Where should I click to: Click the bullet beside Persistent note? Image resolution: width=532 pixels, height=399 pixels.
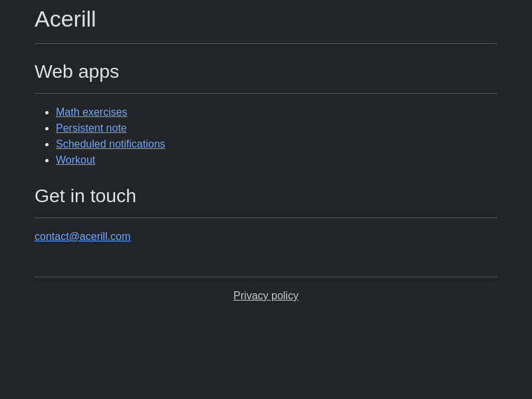[47, 129]
